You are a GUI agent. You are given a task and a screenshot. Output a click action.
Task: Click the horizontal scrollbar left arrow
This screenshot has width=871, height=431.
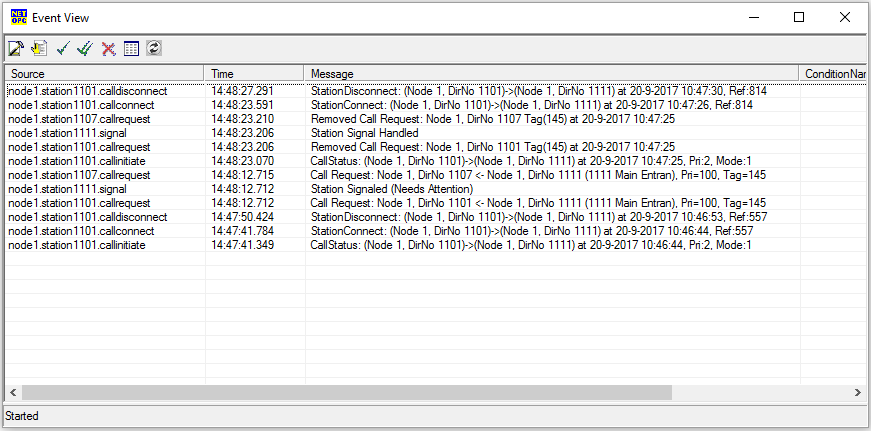tap(13, 393)
